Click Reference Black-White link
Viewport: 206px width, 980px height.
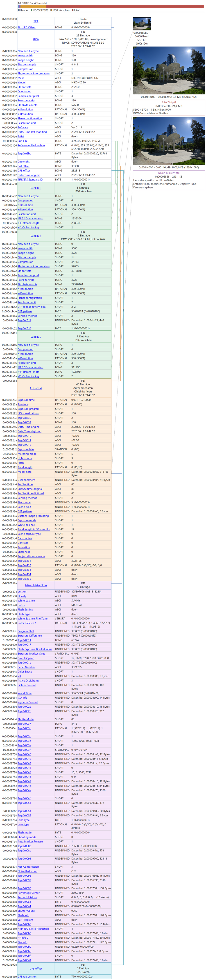pos(31,145)
